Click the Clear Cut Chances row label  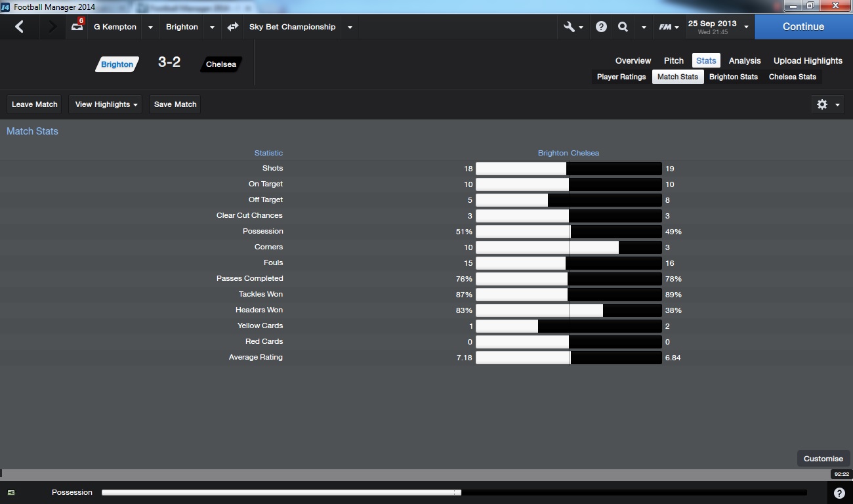(x=249, y=215)
